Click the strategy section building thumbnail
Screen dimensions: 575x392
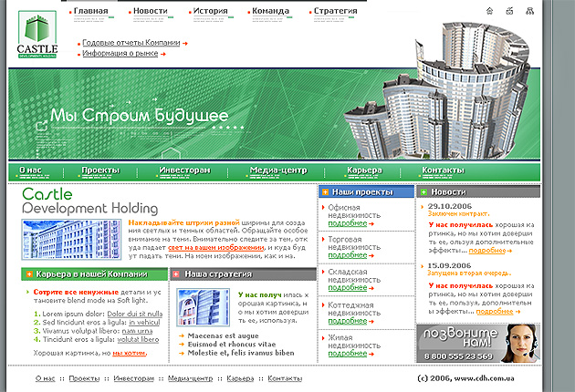[x=204, y=307]
